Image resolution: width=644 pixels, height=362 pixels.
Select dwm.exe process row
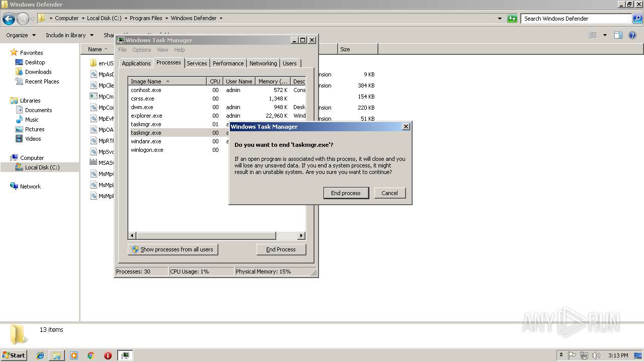pyautogui.click(x=216, y=107)
